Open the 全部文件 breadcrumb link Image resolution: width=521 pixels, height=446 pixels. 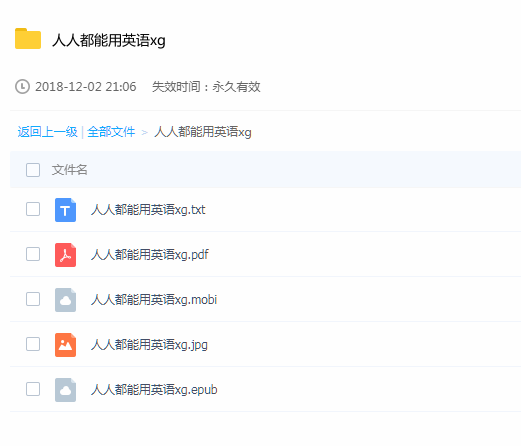click(x=111, y=132)
